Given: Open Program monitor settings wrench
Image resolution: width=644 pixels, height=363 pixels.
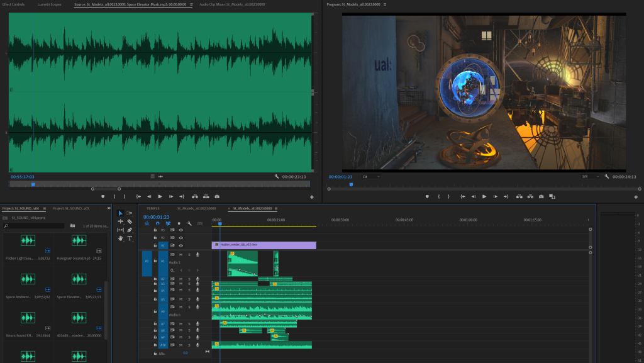Looking at the screenshot, I should tap(607, 177).
